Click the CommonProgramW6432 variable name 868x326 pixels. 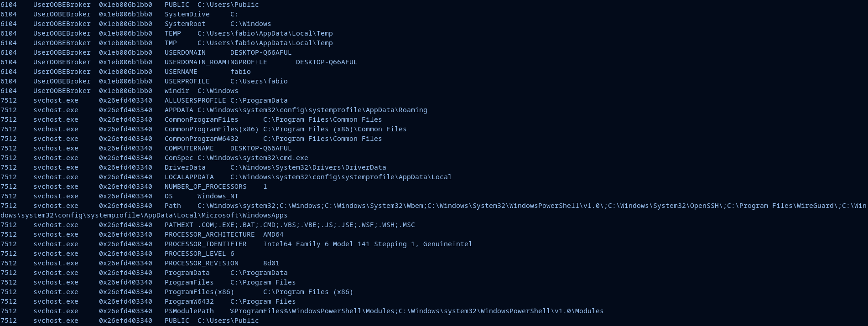[x=201, y=139]
